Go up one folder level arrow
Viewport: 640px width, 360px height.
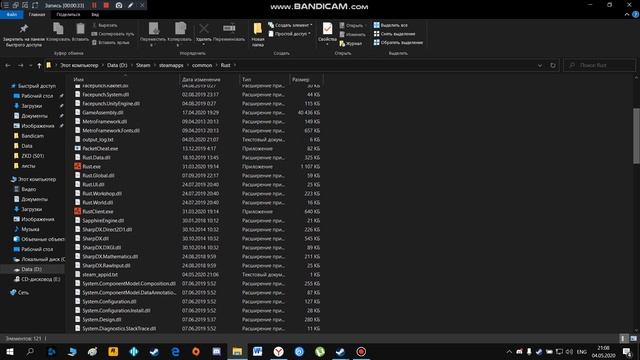39,65
